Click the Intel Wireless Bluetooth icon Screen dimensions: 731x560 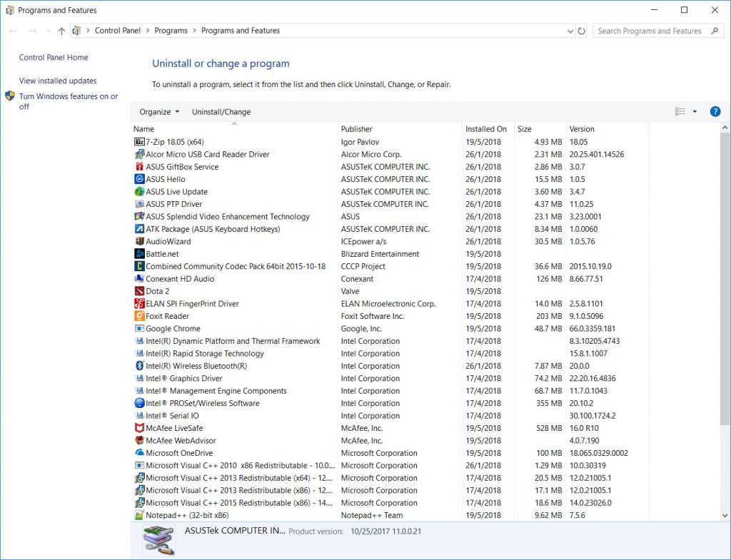139,366
